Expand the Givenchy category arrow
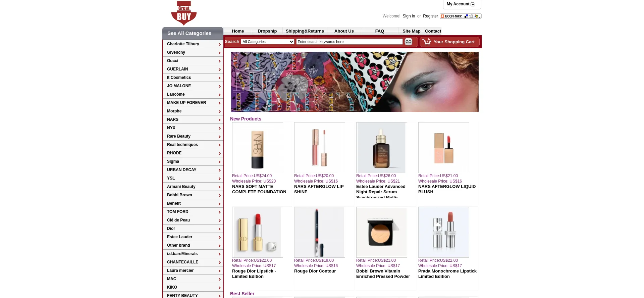 [x=220, y=53]
